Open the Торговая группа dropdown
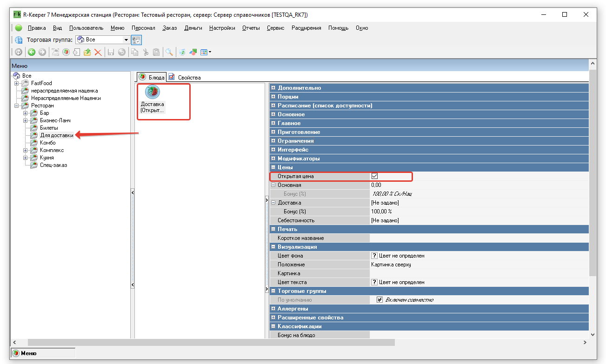The width and height of the screenshot is (606, 364). pos(126,40)
